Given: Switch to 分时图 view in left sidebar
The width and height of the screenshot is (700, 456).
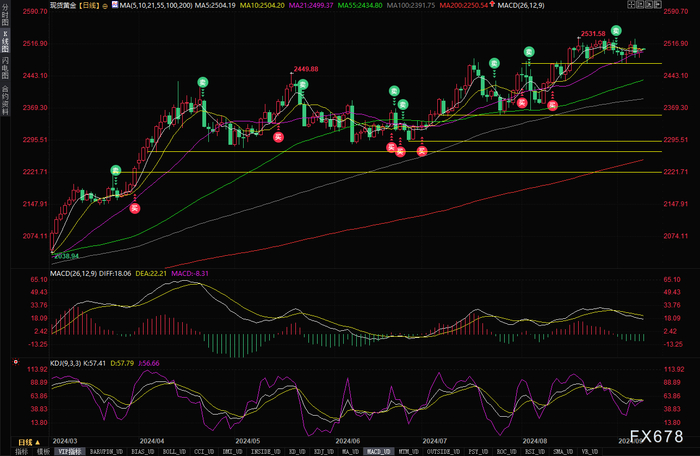Looking at the screenshot, I should [x=5, y=15].
